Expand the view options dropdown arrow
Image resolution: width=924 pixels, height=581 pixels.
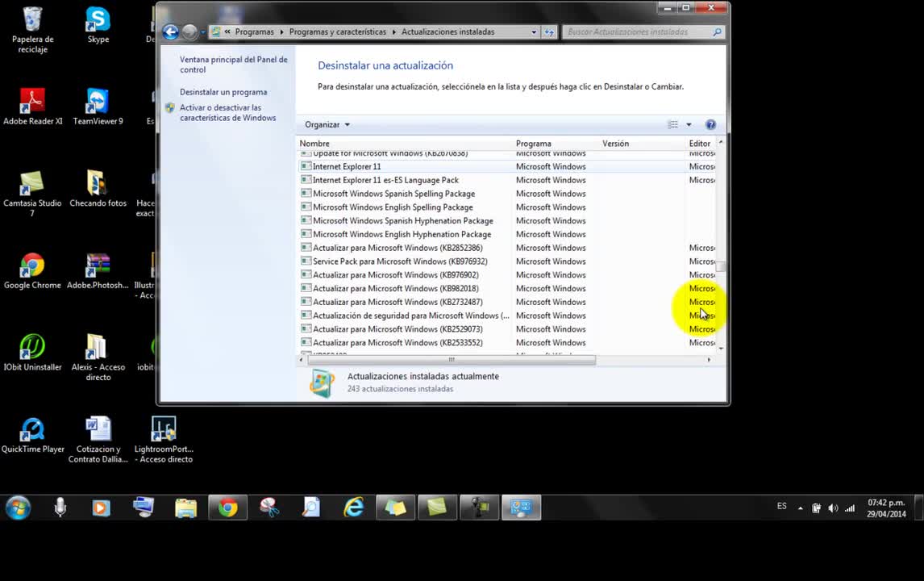coord(689,124)
